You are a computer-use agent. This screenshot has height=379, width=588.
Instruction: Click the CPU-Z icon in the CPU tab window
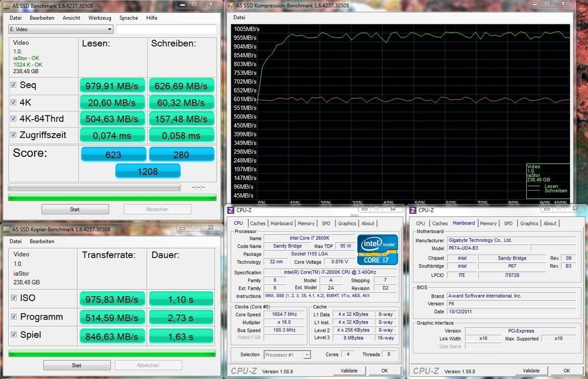coord(231,210)
